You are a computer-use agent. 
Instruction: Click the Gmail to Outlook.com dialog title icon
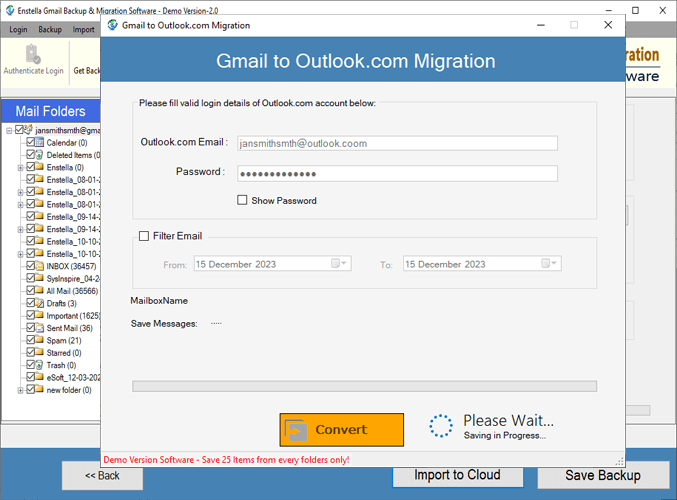[112, 25]
